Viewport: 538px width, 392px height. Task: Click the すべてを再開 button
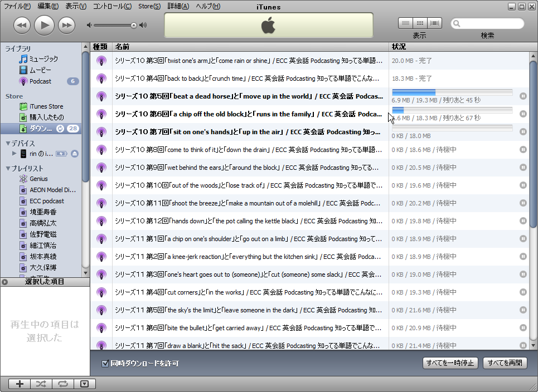pos(505,363)
